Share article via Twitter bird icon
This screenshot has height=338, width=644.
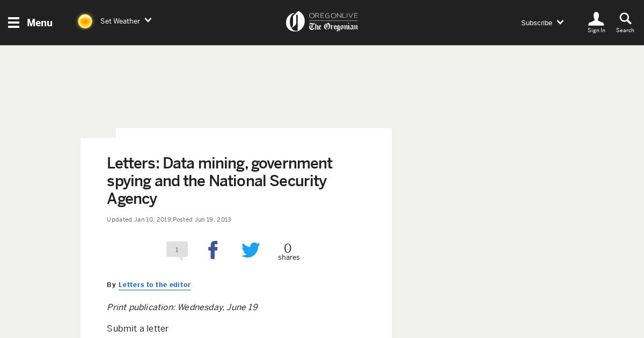pyautogui.click(x=251, y=250)
